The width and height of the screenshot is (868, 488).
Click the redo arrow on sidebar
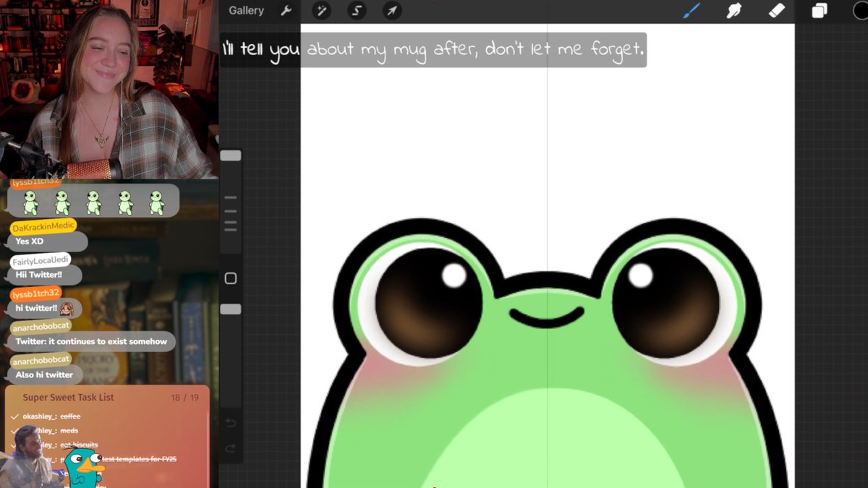coord(231,448)
